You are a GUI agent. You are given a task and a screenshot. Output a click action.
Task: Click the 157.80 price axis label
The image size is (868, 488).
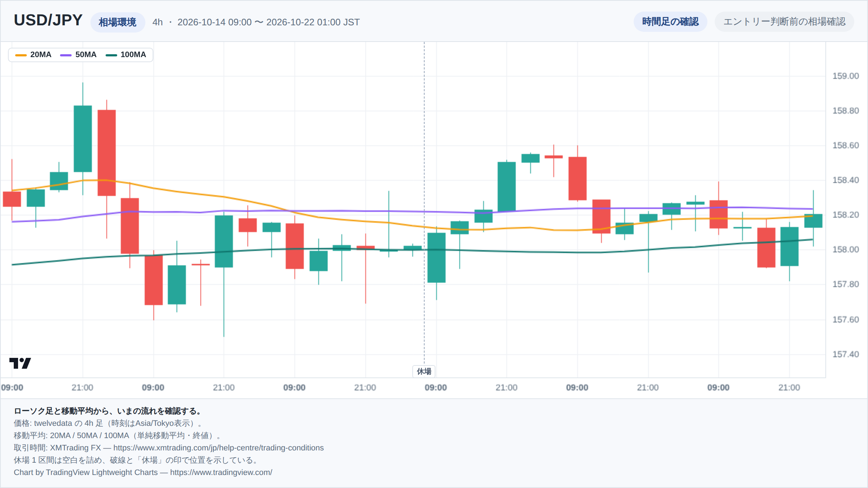(x=846, y=284)
